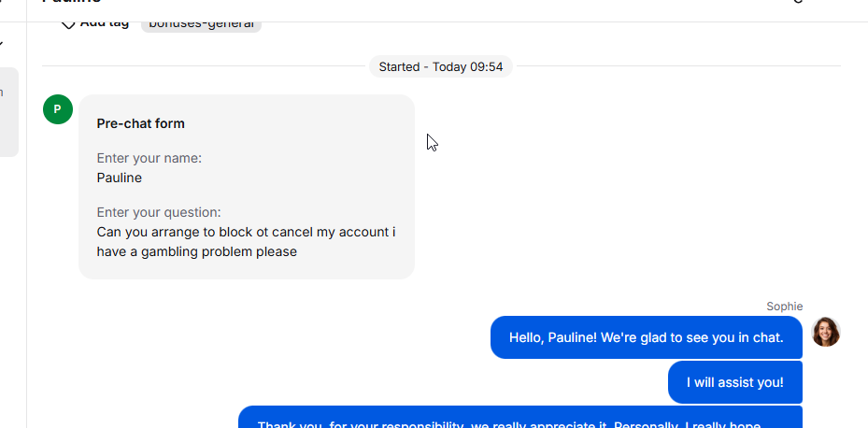The height and width of the screenshot is (428, 868).
Task: Click the Pre-chat form heading
Action: click(140, 123)
